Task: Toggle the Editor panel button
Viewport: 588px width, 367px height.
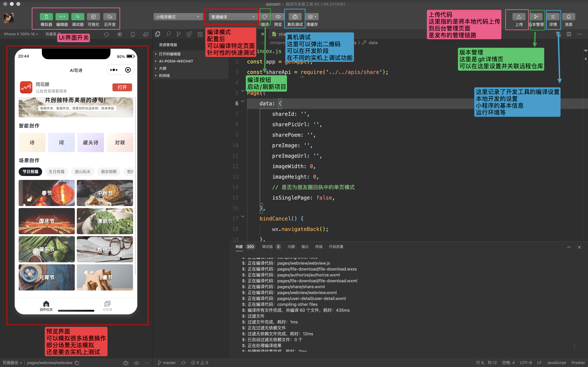Action: pyautogui.click(x=62, y=17)
